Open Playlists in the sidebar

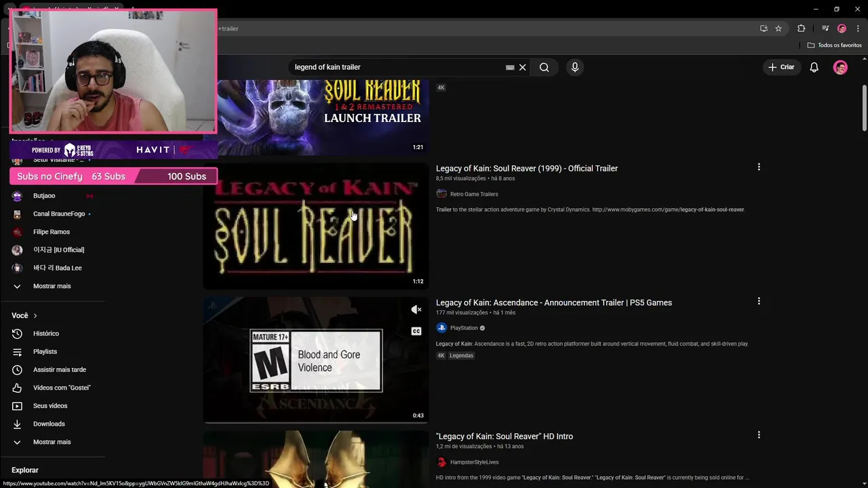pyautogui.click(x=45, y=352)
